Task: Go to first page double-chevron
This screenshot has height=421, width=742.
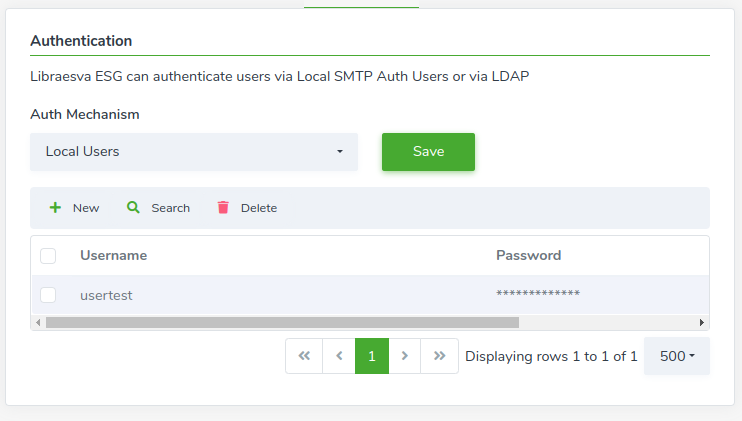Action: (x=304, y=356)
